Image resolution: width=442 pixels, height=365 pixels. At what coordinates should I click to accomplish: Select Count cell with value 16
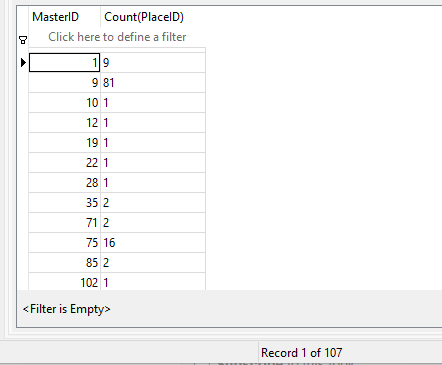pos(153,243)
